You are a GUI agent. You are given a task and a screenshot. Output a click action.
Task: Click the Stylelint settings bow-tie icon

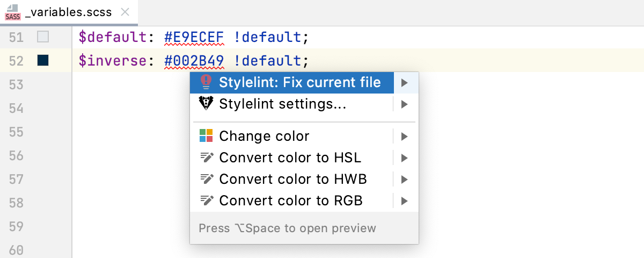[x=206, y=104]
